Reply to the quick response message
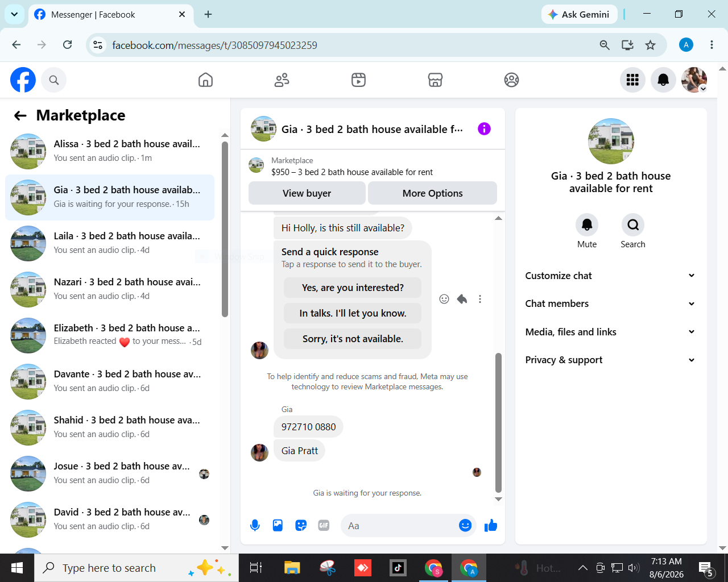Viewport: 728px width, 582px height. point(462,299)
